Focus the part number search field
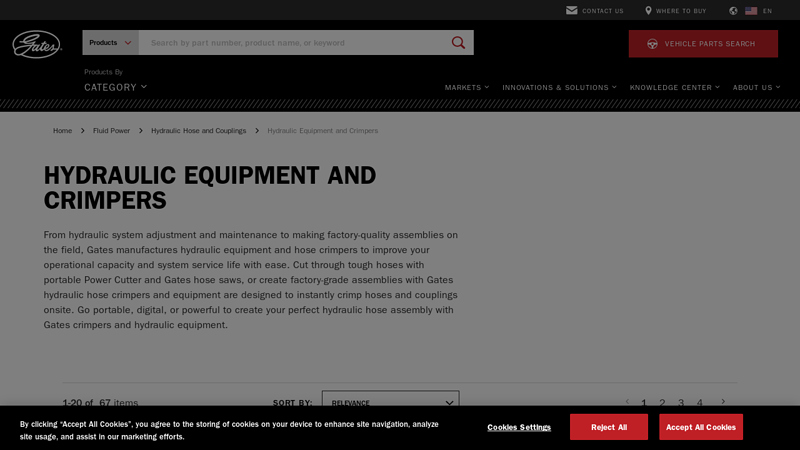 coord(295,43)
